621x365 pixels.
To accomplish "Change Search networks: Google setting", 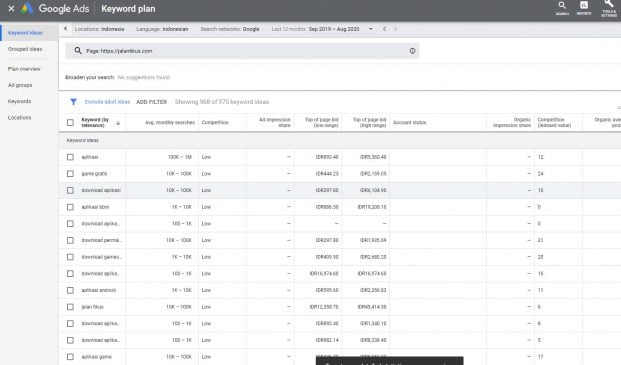I will coord(230,29).
